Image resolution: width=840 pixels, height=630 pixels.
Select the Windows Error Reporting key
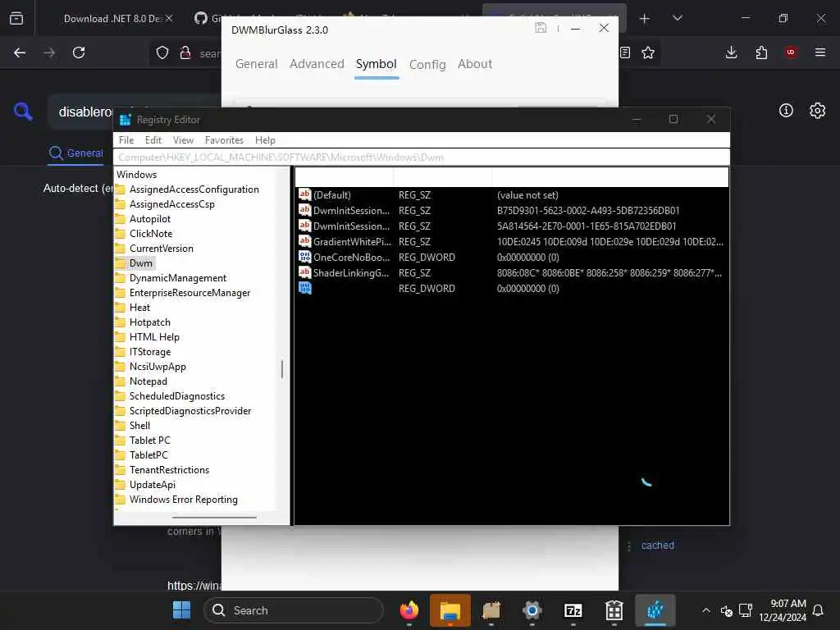[183, 500]
